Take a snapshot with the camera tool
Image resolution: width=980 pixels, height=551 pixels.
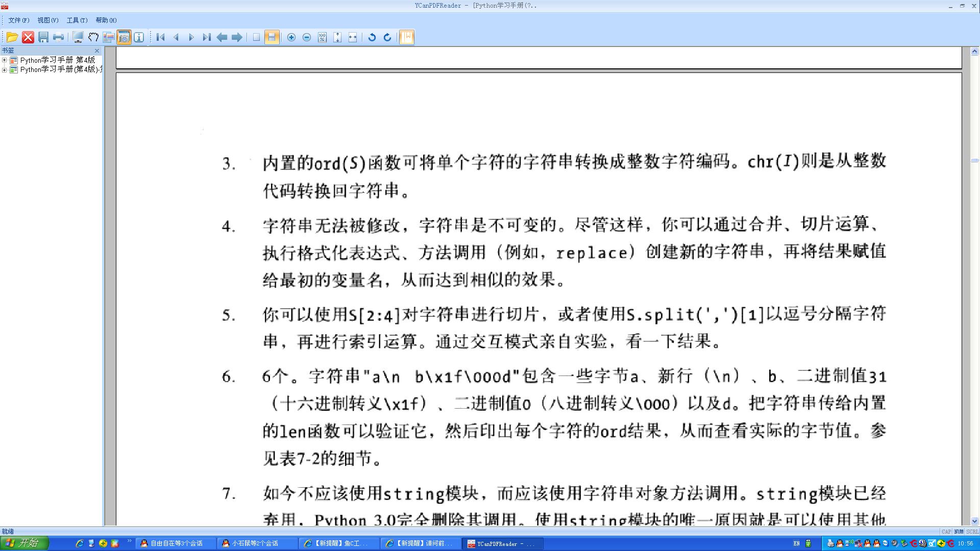click(x=124, y=37)
